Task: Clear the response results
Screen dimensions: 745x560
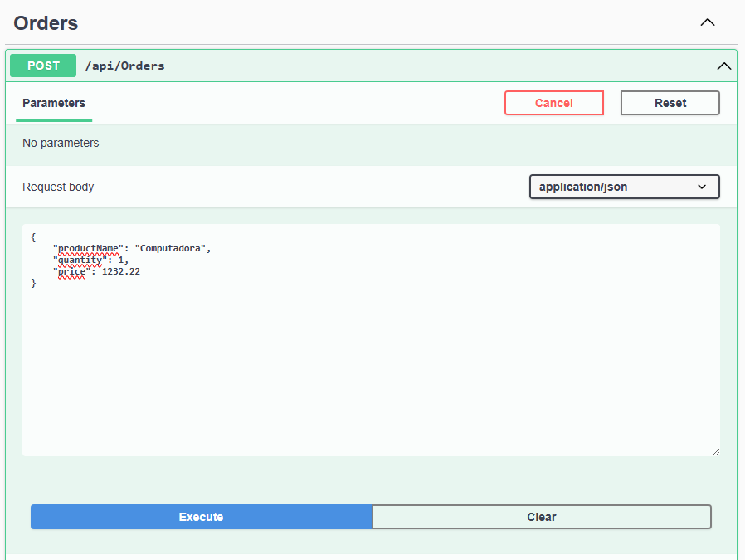Action: tap(542, 517)
